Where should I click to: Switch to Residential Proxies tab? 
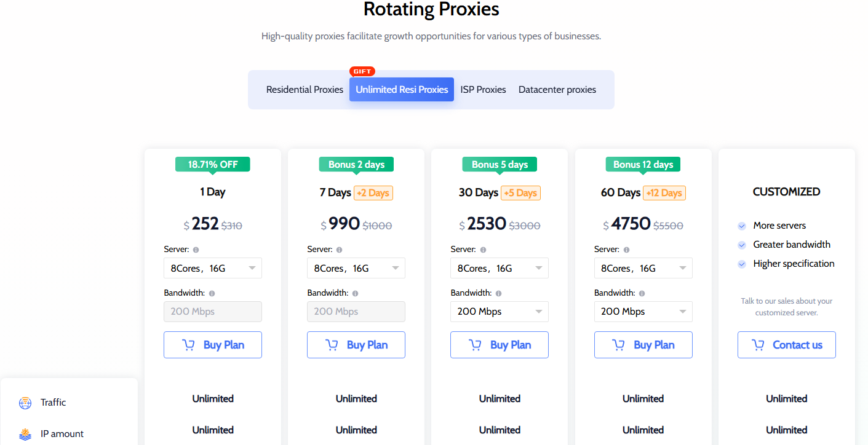(305, 90)
